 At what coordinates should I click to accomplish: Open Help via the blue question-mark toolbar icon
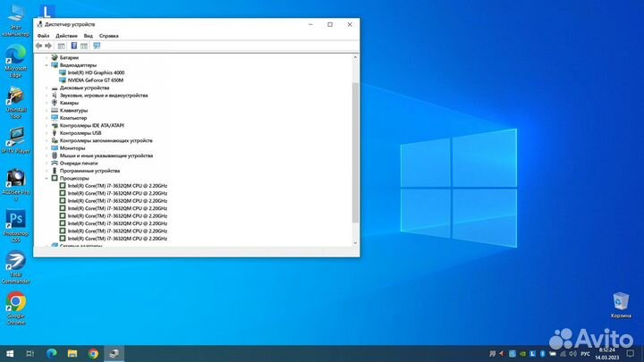[x=74, y=46]
